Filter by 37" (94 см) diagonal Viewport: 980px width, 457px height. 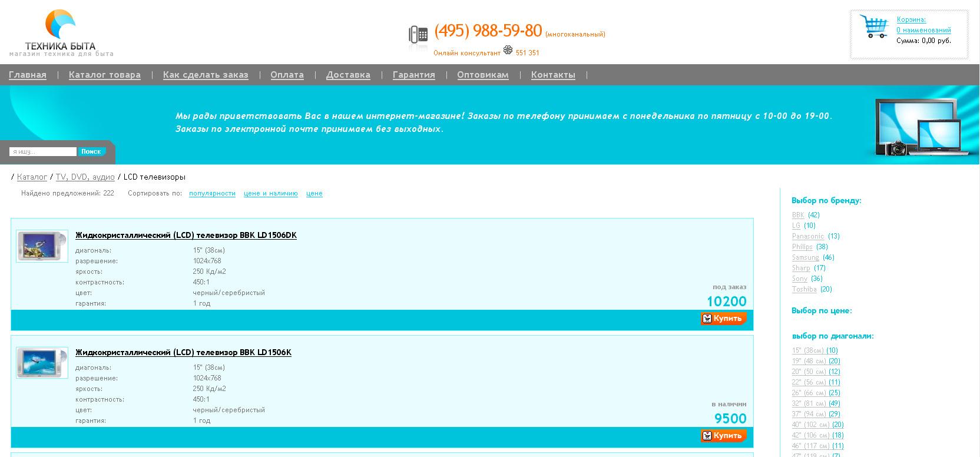[x=816, y=415]
